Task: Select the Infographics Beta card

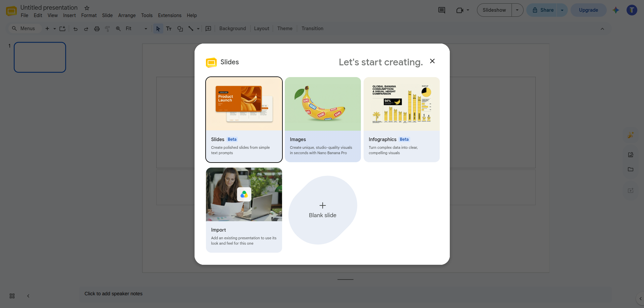Action: (x=401, y=120)
